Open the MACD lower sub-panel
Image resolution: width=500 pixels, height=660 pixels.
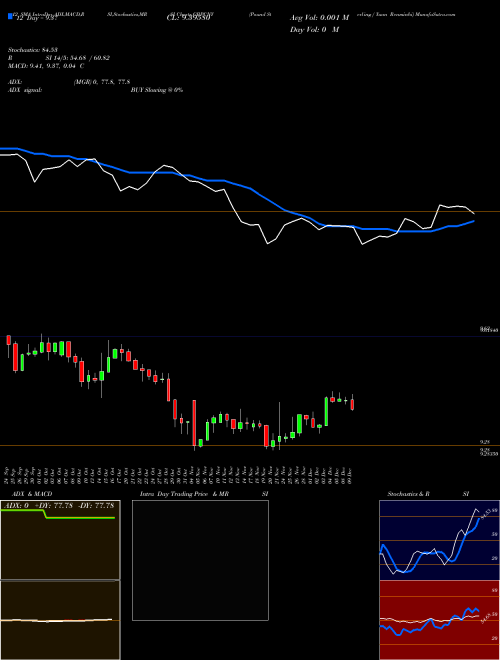[60, 620]
